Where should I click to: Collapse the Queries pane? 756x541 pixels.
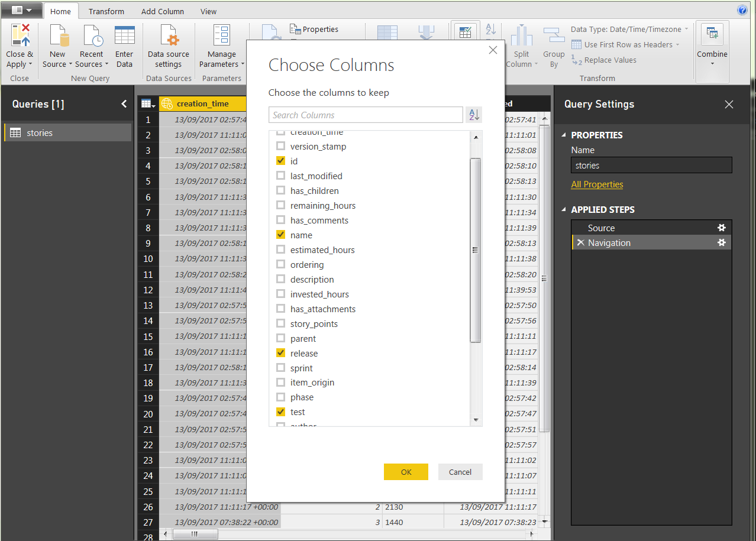[124, 104]
